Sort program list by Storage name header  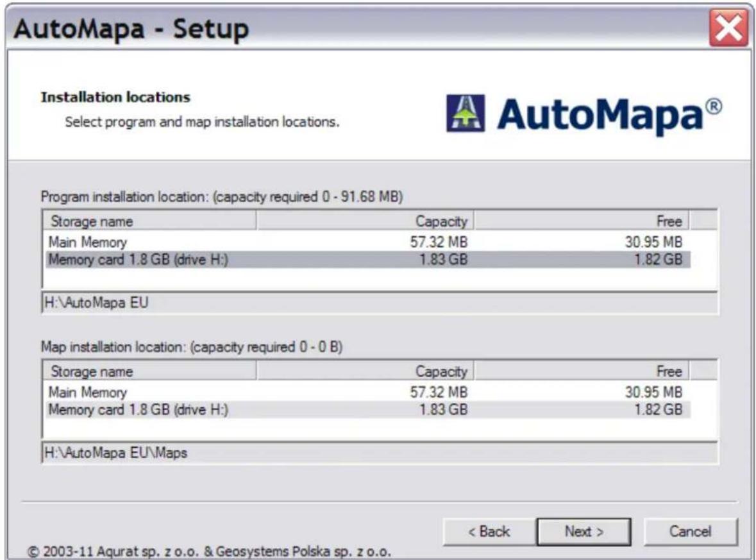click(150, 221)
